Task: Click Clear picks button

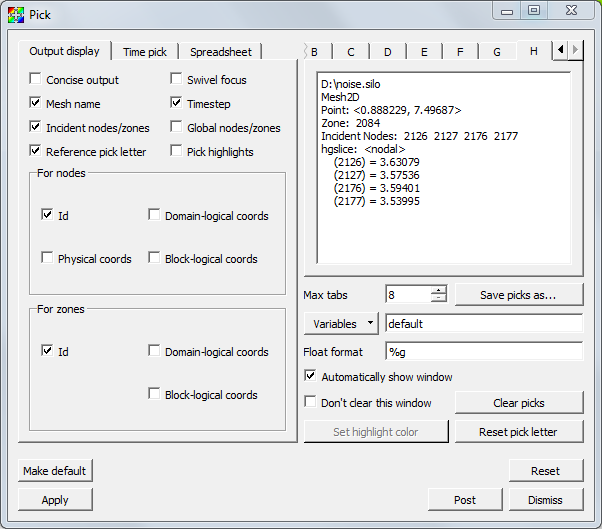Action: tap(519, 403)
